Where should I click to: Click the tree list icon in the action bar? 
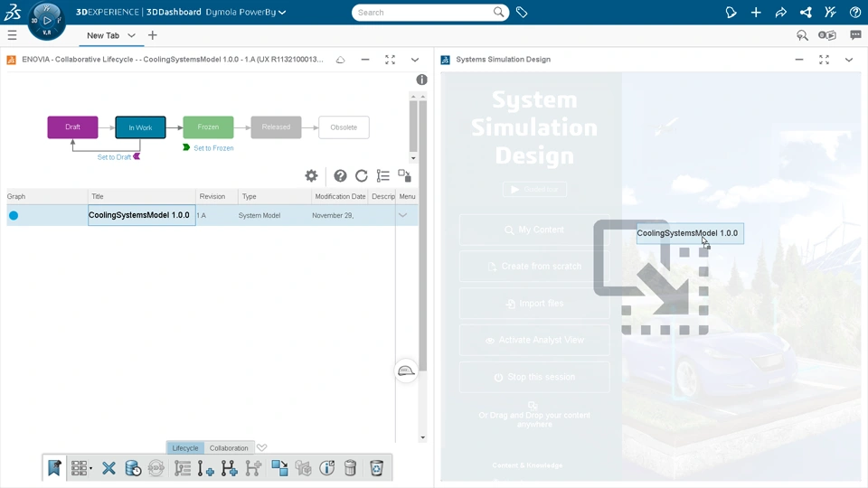(182, 468)
